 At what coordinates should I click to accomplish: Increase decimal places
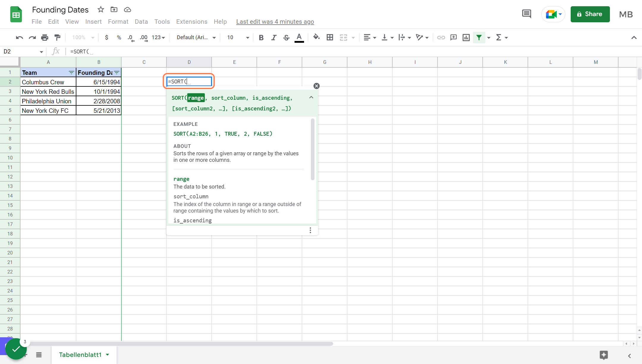pos(144,37)
